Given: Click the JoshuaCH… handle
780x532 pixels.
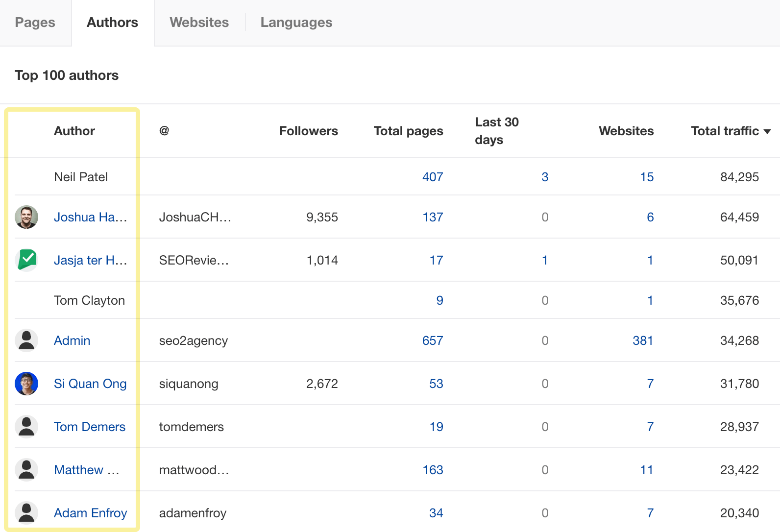Looking at the screenshot, I should 195,217.
